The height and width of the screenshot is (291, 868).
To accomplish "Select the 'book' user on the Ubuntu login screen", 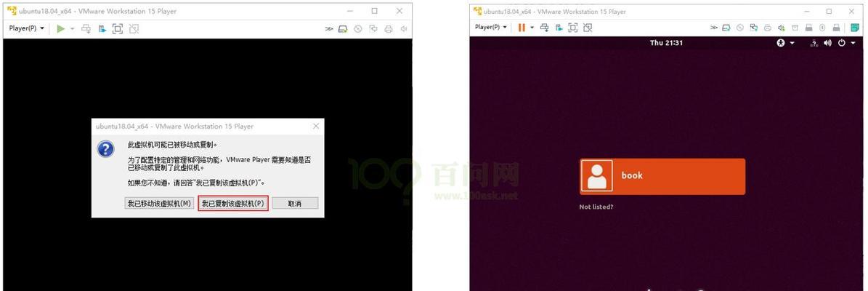I will (662, 176).
